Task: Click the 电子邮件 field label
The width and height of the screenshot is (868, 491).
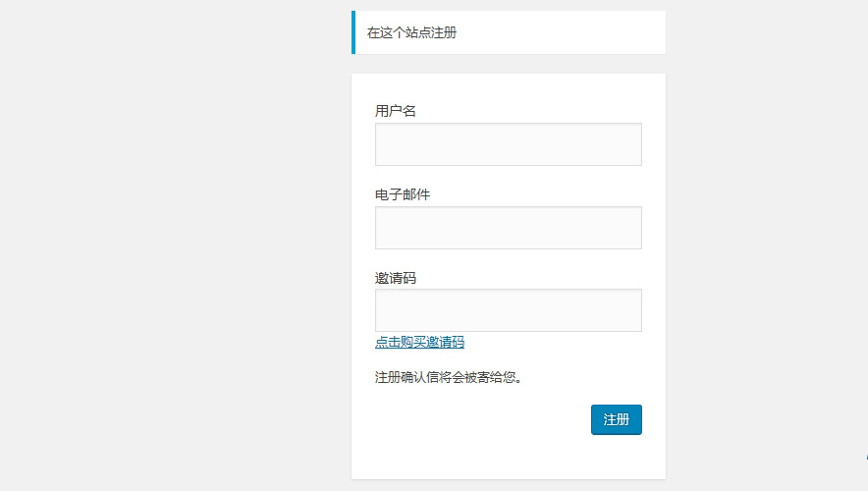Action: pyautogui.click(x=403, y=194)
